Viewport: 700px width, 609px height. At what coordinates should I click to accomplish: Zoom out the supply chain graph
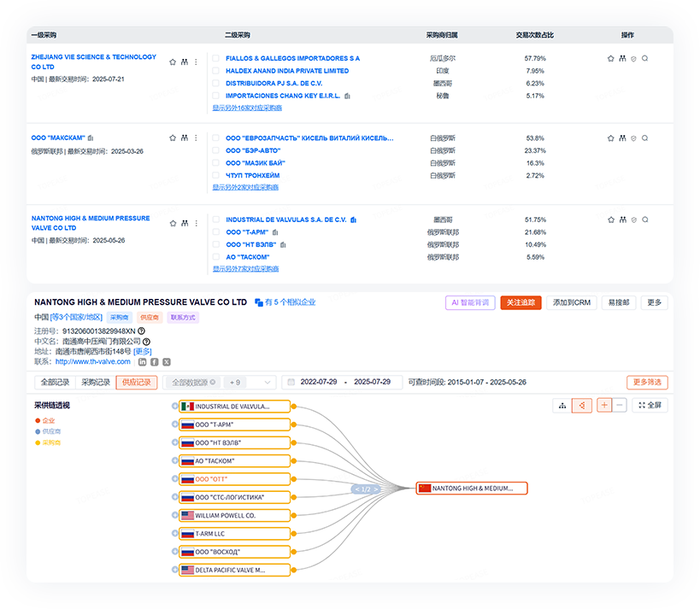pos(620,405)
